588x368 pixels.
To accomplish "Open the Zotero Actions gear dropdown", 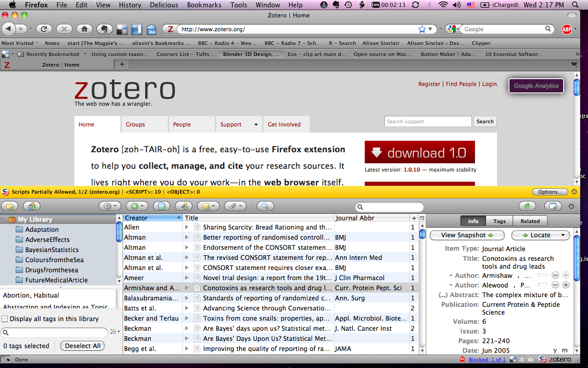I will [110, 207].
